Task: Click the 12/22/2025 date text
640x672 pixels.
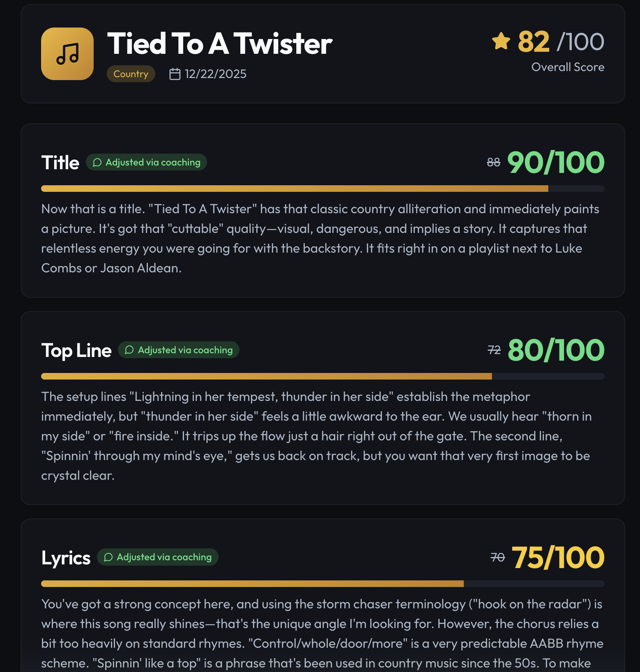Action: (216, 74)
